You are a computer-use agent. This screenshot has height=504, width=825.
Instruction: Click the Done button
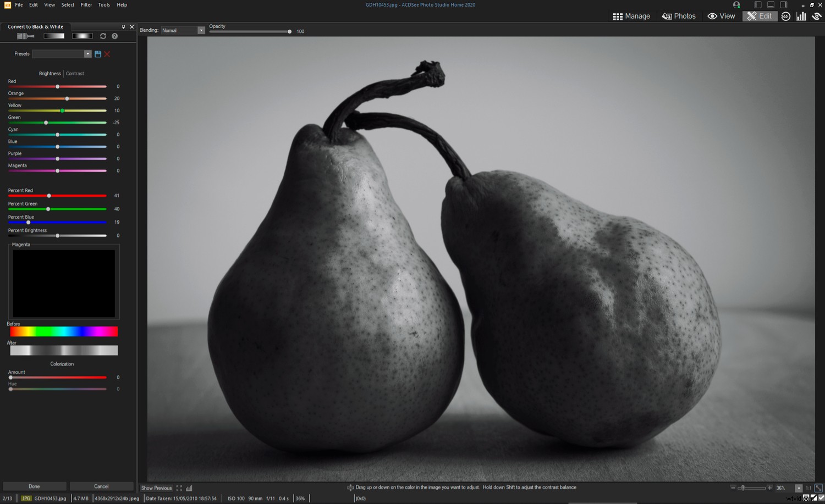pyautogui.click(x=34, y=486)
